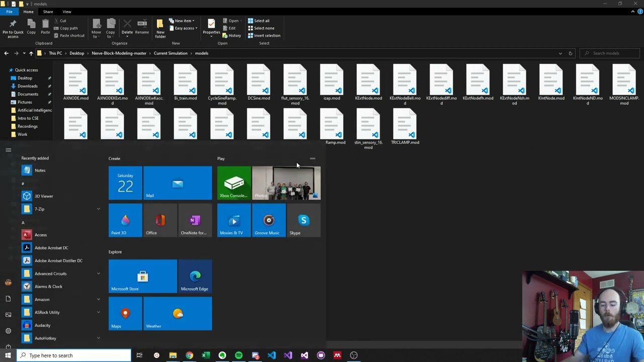
Task: Click Copy path in Clipboard group
Action: 65,28
